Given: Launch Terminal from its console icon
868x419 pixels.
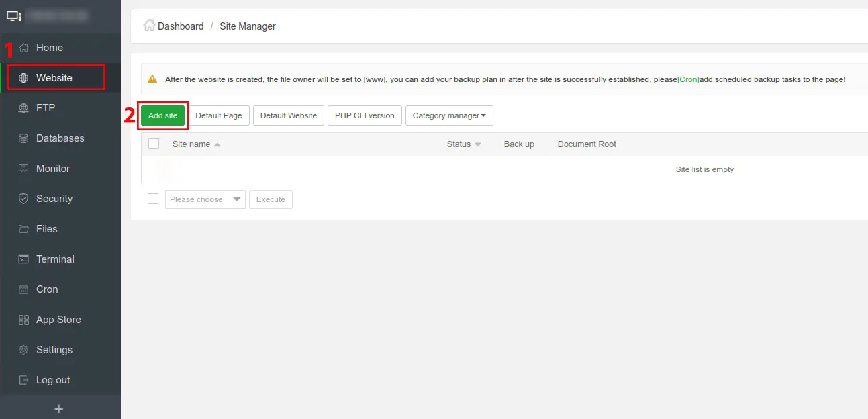Looking at the screenshot, I should [24, 259].
